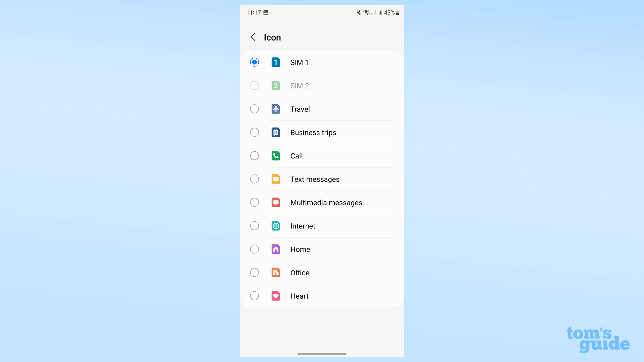Select the Internet icon option
Viewport: 644px width, 362px height.
[x=254, y=225]
